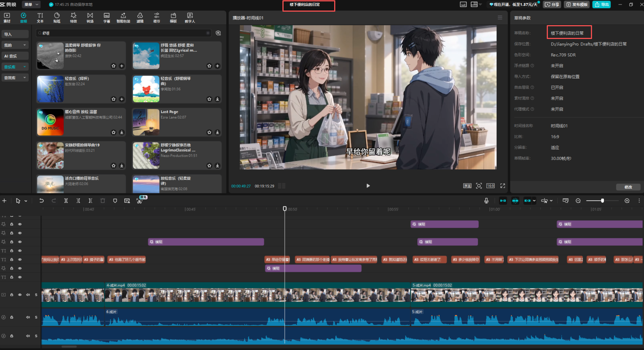Favorite the Last Page track
Viewport: 644px width, 350px height.
(x=209, y=132)
